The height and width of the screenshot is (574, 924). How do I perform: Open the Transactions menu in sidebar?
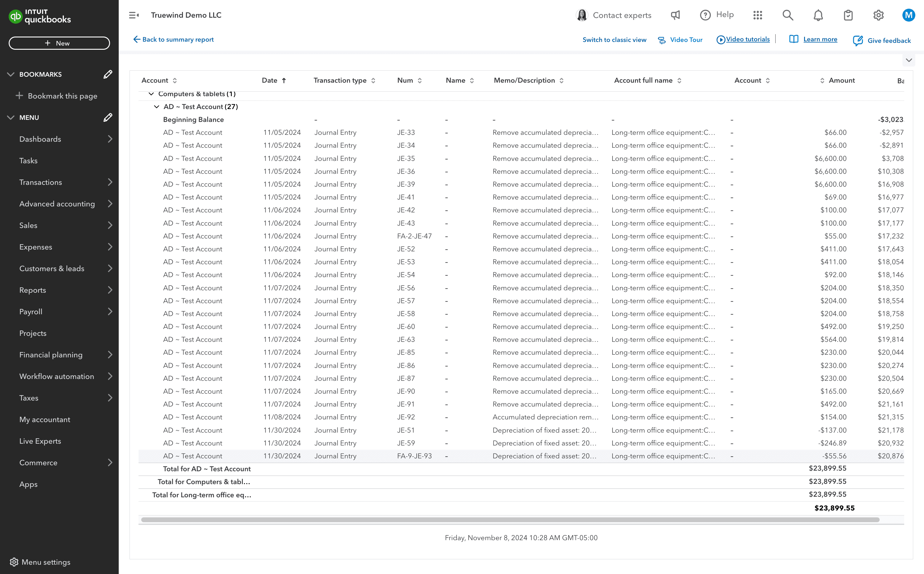41,182
